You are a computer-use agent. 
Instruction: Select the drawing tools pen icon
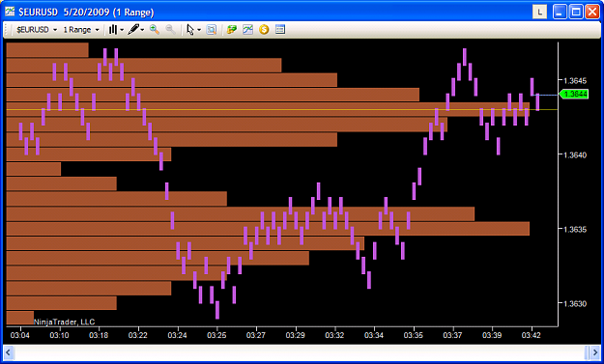133,30
